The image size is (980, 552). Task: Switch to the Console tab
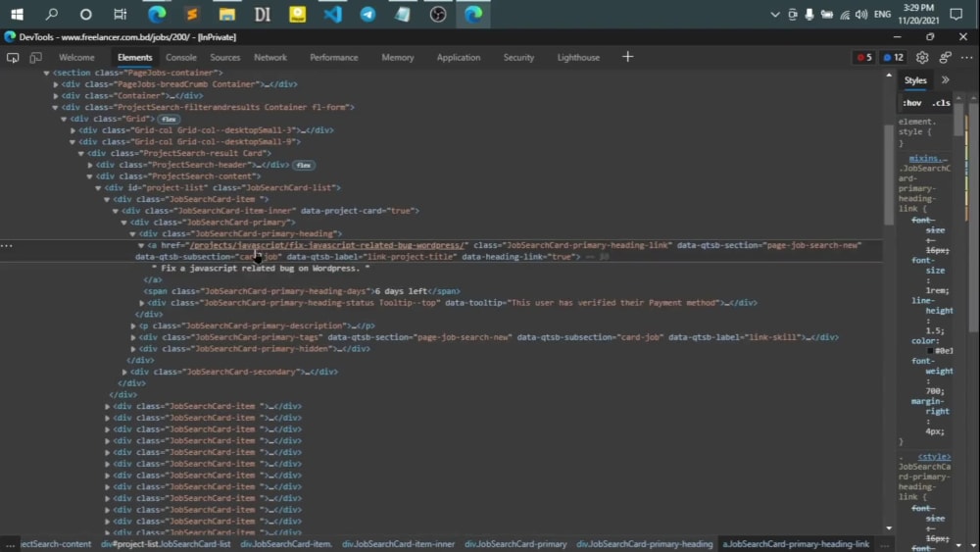(181, 58)
